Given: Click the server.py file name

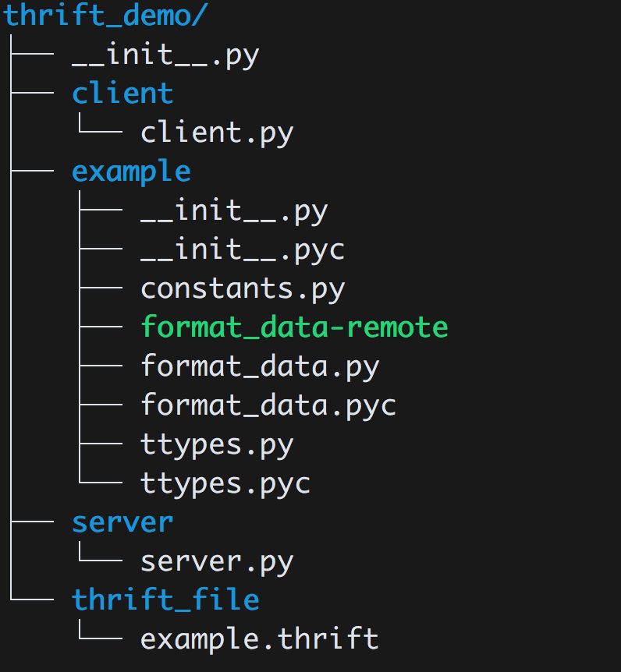Looking at the screenshot, I should click(x=217, y=563).
